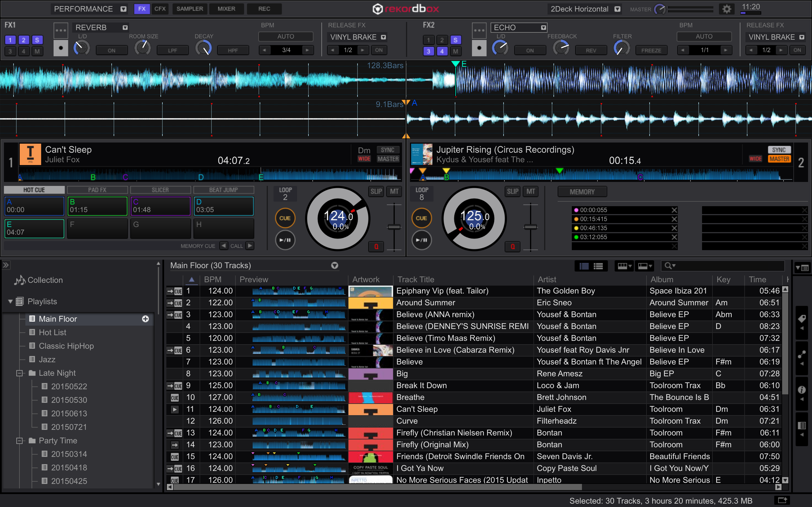Trigger hot cue C at 01:48
This screenshot has height=507, width=812.
pos(160,206)
